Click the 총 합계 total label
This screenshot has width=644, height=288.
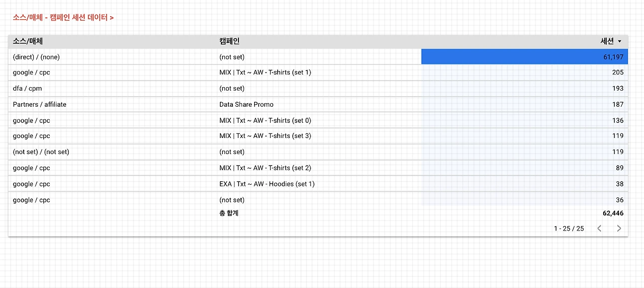coord(229,213)
